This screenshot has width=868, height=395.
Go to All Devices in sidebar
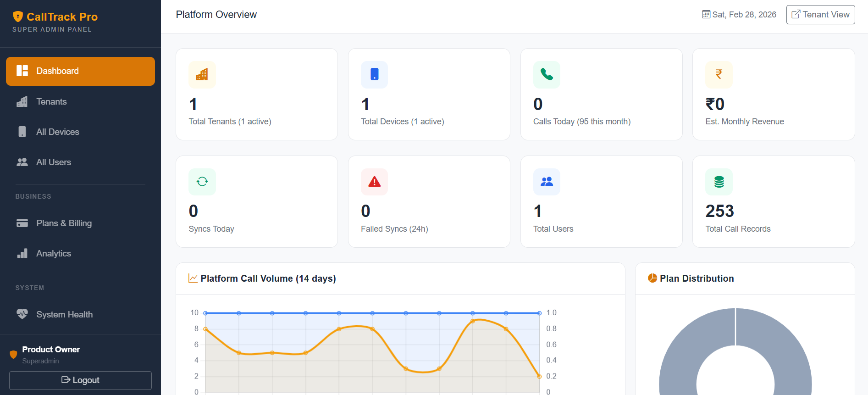coord(80,132)
